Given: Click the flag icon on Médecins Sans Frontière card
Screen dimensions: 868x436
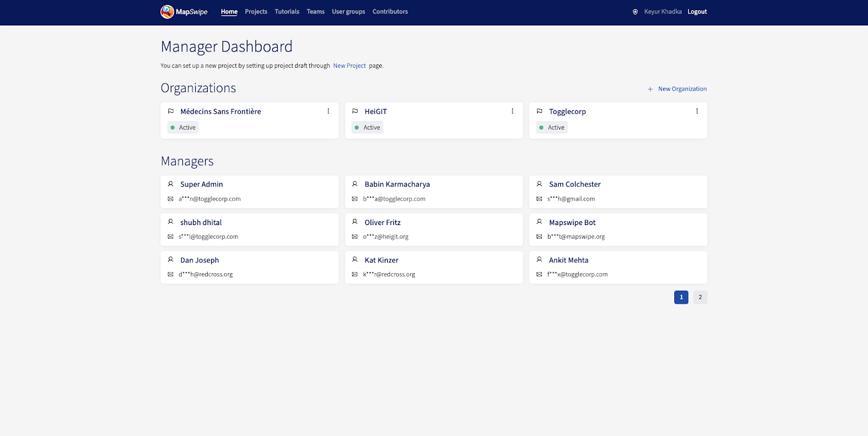Looking at the screenshot, I should pos(171,111).
